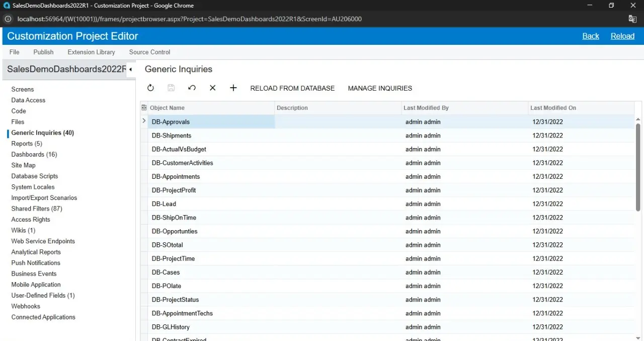The image size is (644, 341).
Task: Select the DB-Appointments row
Action: tap(387, 176)
